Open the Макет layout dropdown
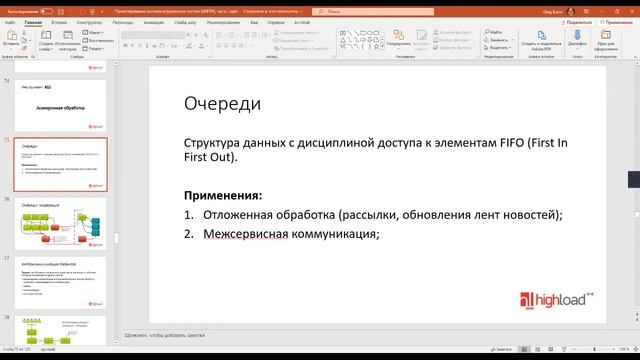640x360 pixels. coord(93,32)
